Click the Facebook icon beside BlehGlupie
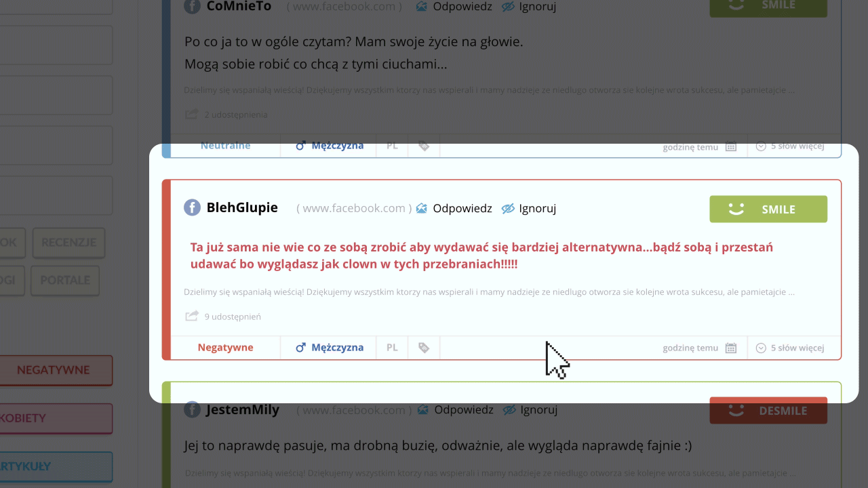The width and height of the screenshot is (868, 488). click(192, 208)
